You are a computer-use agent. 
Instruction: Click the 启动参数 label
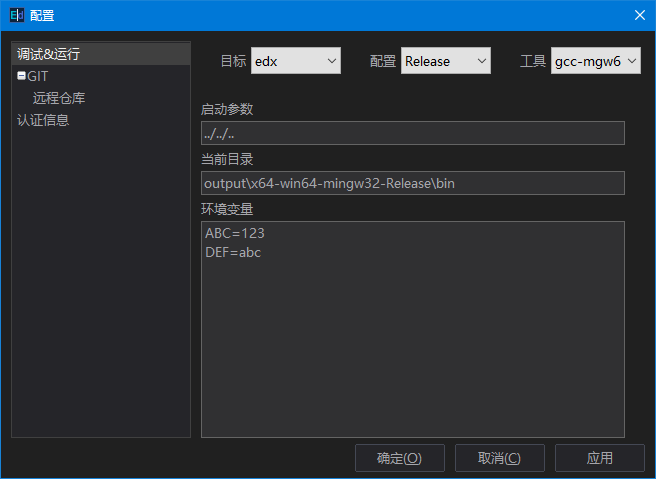click(227, 109)
